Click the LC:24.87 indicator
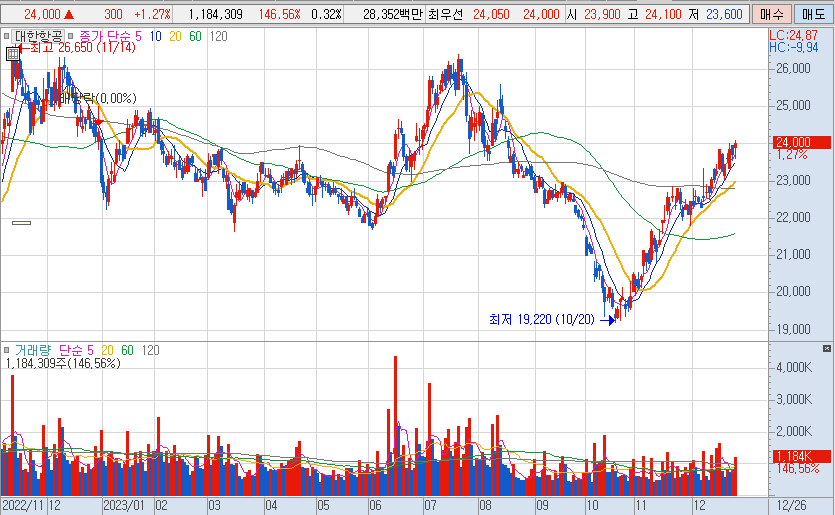 point(793,36)
